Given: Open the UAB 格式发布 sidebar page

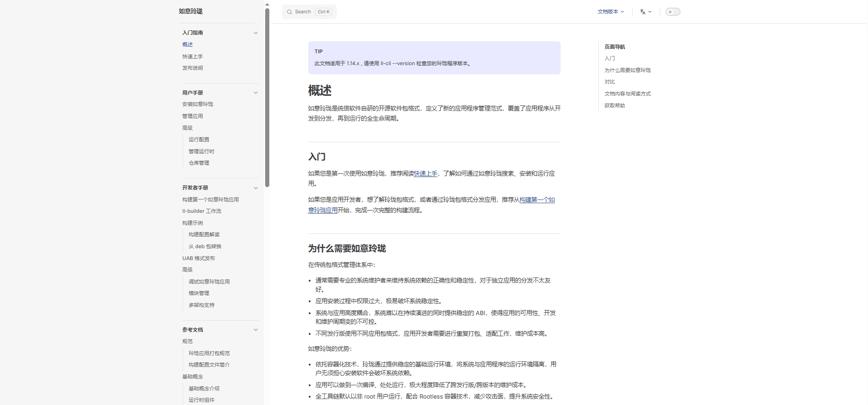Looking at the screenshot, I should [x=199, y=258].
